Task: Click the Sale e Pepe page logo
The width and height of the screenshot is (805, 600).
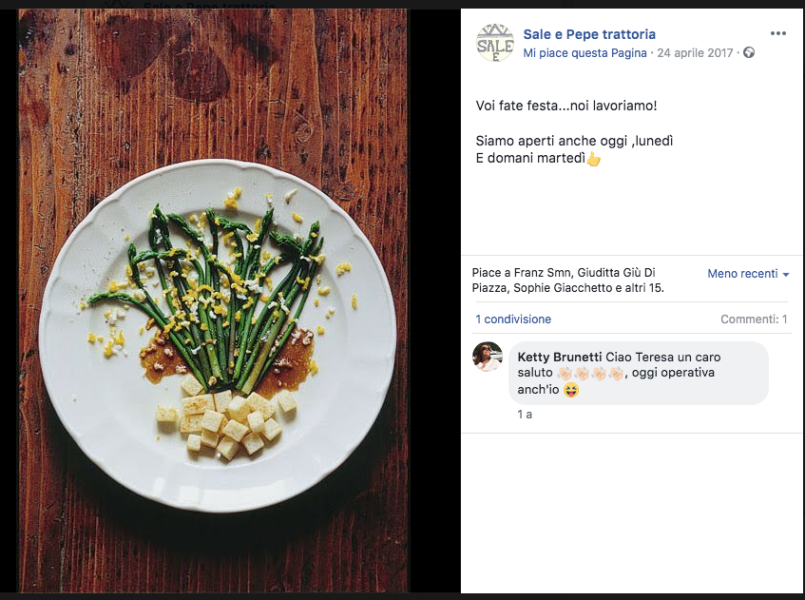Action: [x=494, y=43]
